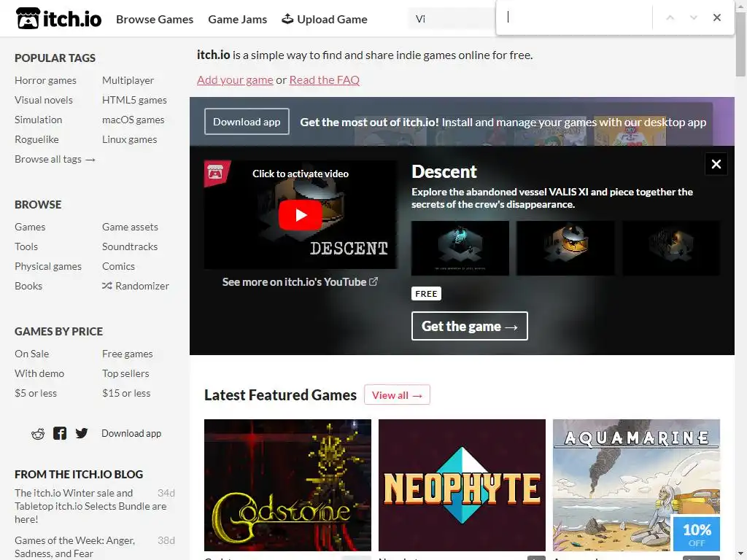Browse the Game assets category

point(130,227)
